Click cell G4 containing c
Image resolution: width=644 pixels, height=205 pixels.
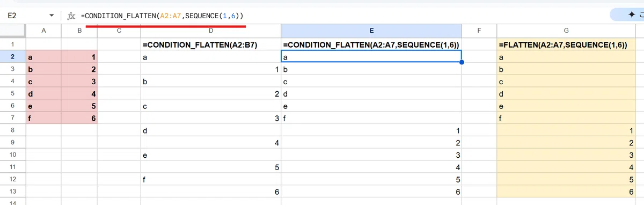click(x=566, y=82)
